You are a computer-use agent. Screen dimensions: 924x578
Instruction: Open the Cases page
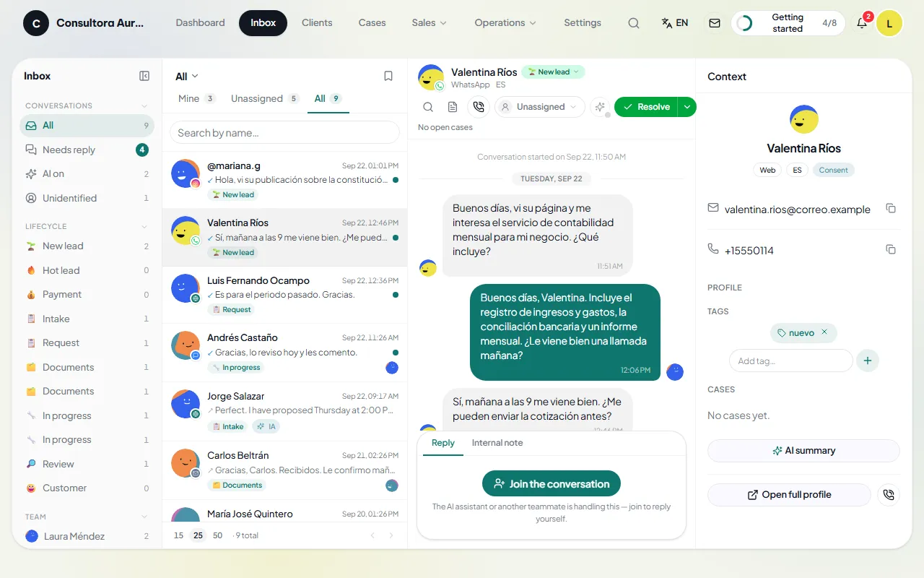point(372,23)
